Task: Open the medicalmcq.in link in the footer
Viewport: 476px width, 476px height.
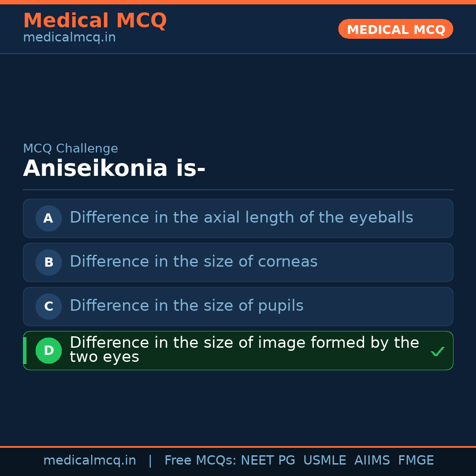Action: (x=89, y=461)
